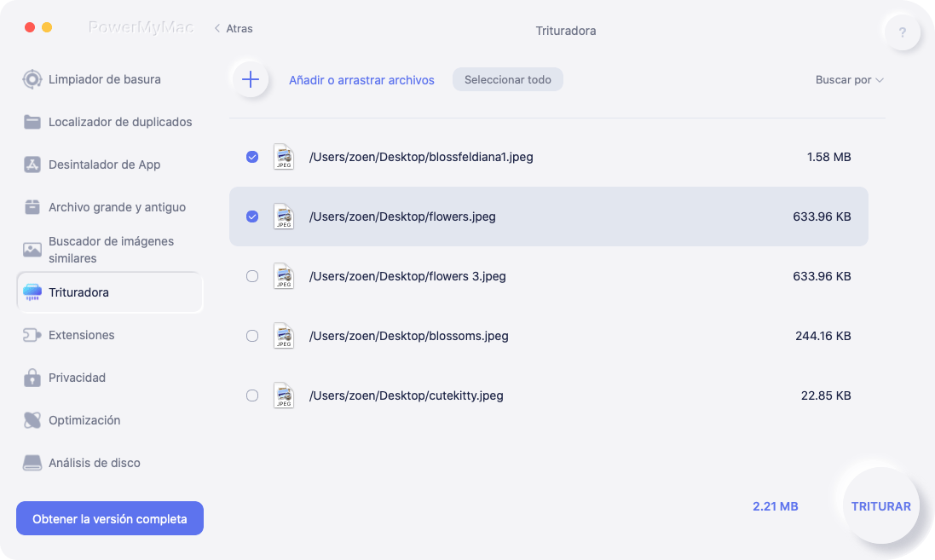935x560 pixels.
Task: Click the 22.85 KB file size
Action: coord(826,395)
